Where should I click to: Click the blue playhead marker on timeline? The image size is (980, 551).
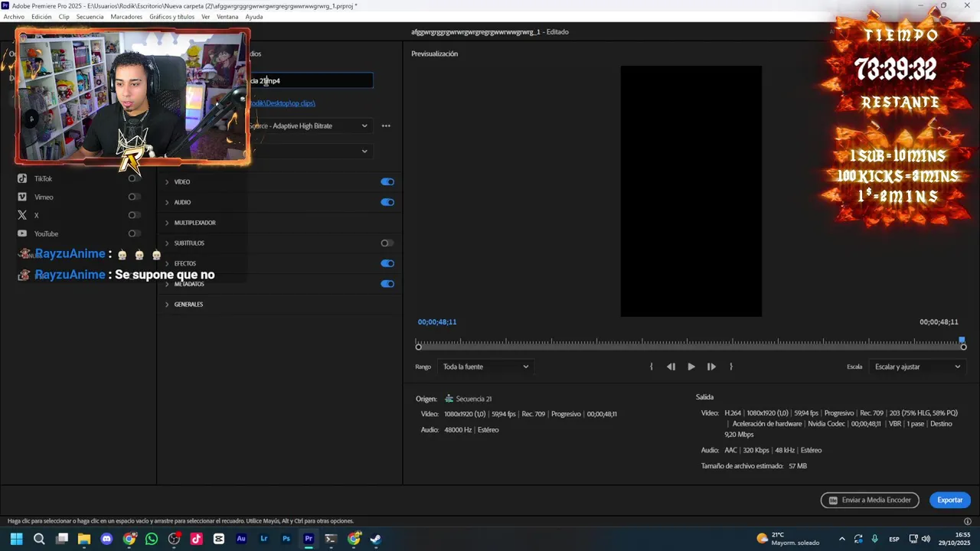[x=962, y=340]
